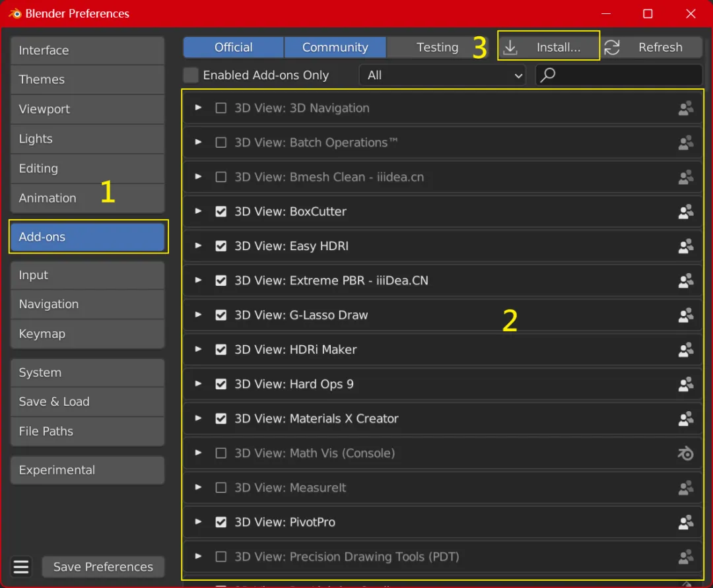Click the community icon on PivotPro row
This screenshot has width=713, height=588.
(686, 523)
